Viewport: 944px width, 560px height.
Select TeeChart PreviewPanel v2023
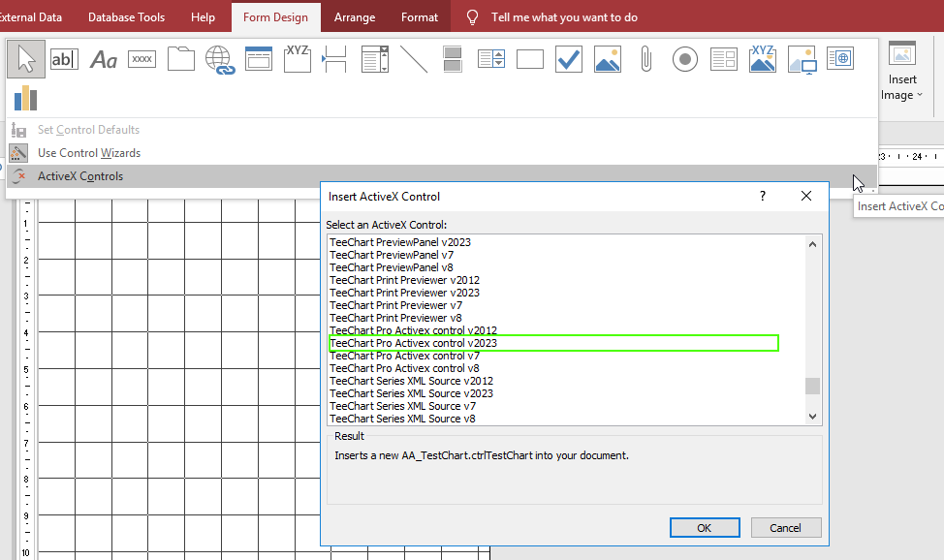[x=400, y=242]
